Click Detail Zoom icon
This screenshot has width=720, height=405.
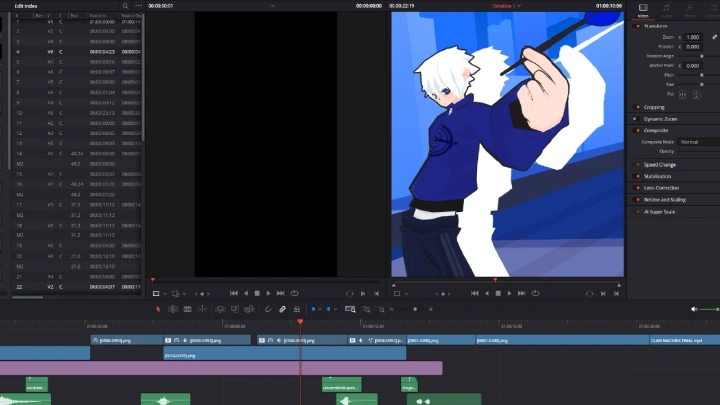[366, 309]
